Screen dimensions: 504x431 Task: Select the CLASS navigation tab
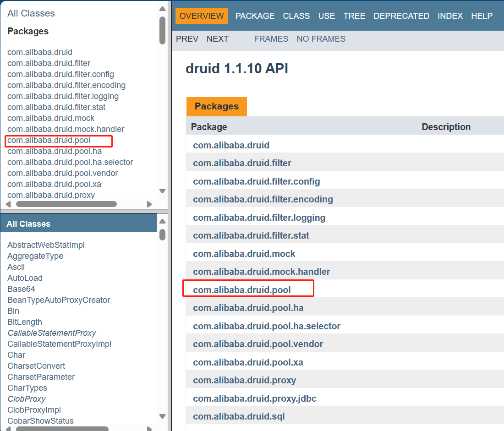296,16
